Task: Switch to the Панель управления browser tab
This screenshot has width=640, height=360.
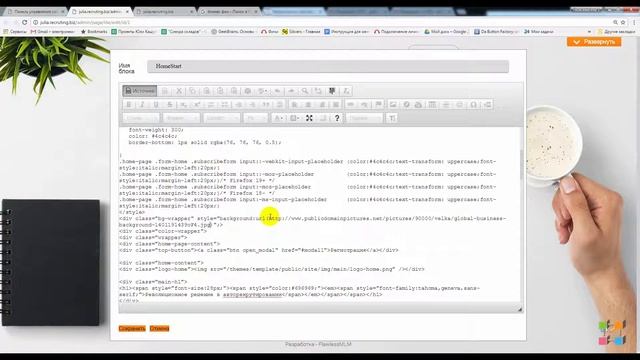Action: [35, 11]
